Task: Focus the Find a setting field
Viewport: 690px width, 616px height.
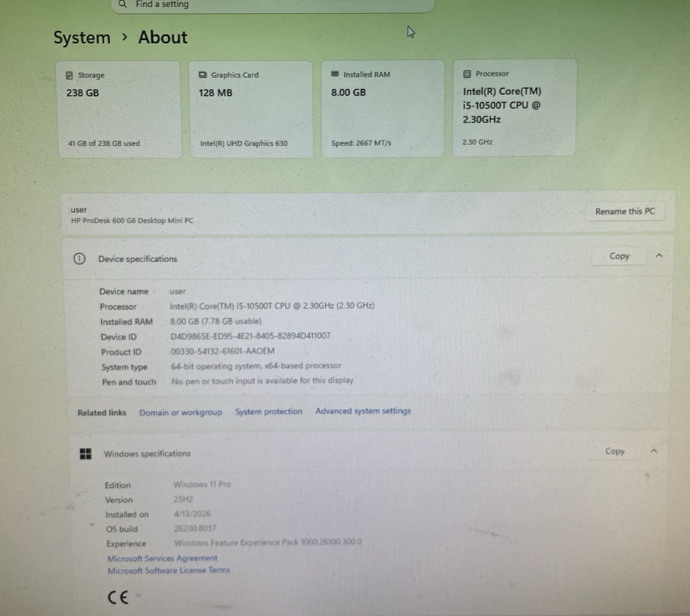Action: 272,4
